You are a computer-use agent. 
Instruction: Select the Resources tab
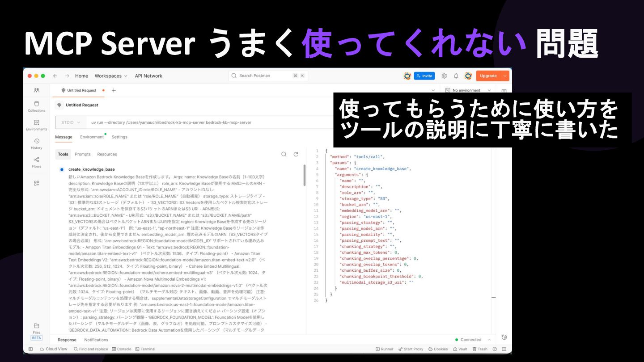pos(107,154)
